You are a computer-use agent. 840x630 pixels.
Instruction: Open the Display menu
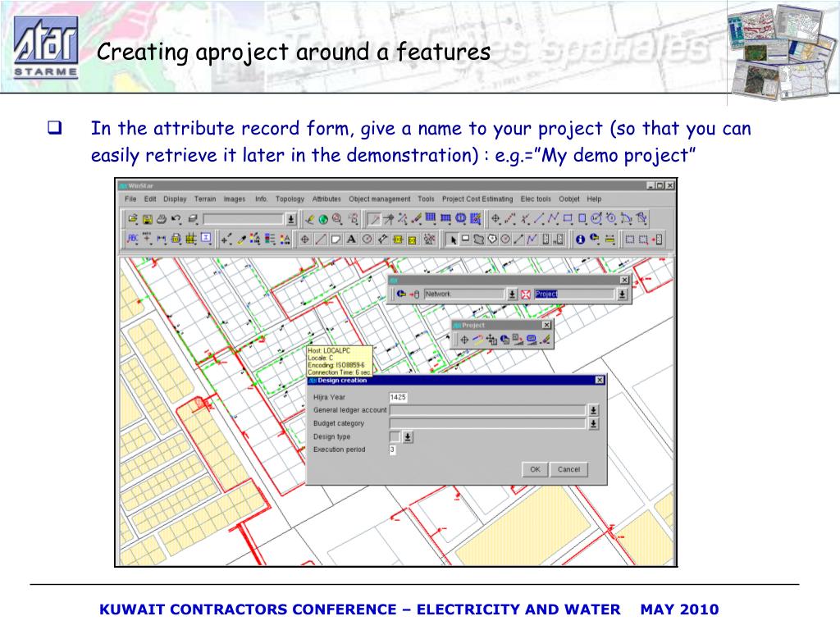(x=176, y=199)
